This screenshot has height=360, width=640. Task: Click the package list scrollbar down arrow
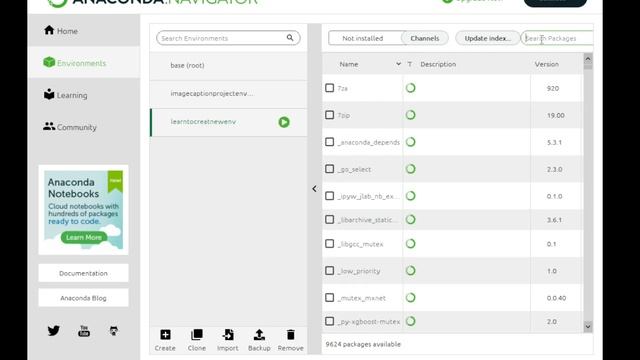point(588,326)
